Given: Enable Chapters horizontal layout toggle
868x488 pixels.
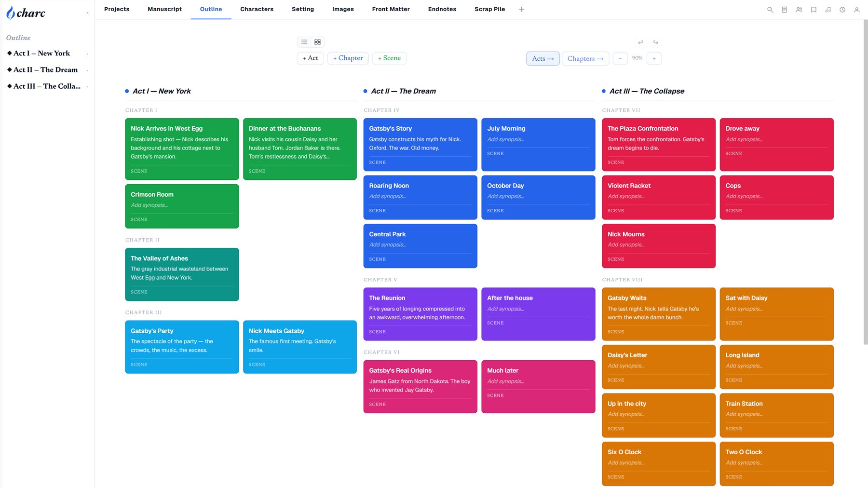Looking at the screenshot, I should (x=585, y=58).
